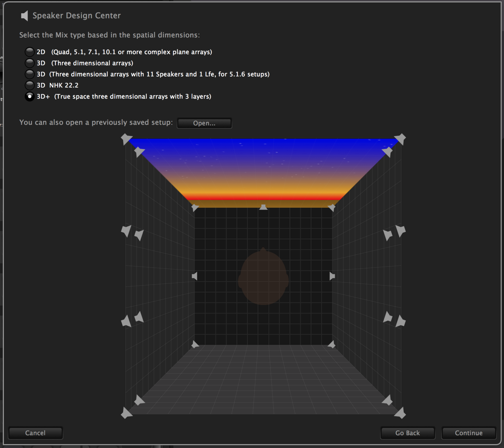The width and height of the screenshot is (504, 448).
Task: Click the top-left outermost corner speaker
Action: 126,139
